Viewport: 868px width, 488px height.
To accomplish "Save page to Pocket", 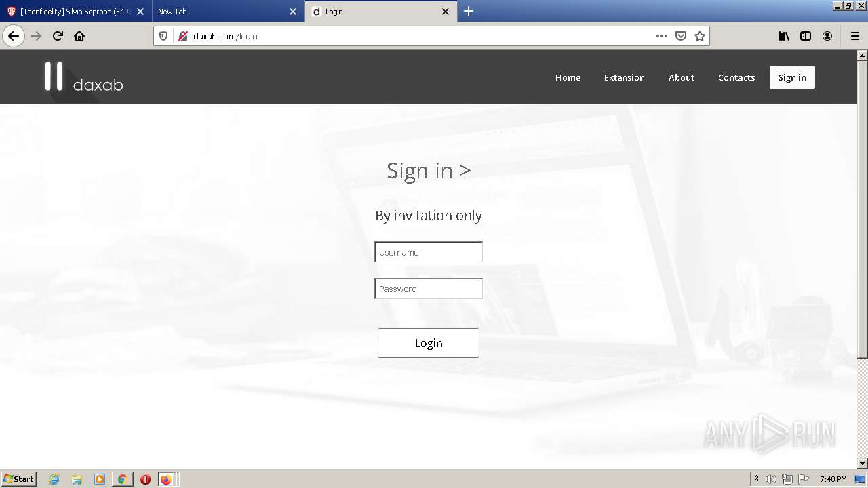I will pos(681,36).
